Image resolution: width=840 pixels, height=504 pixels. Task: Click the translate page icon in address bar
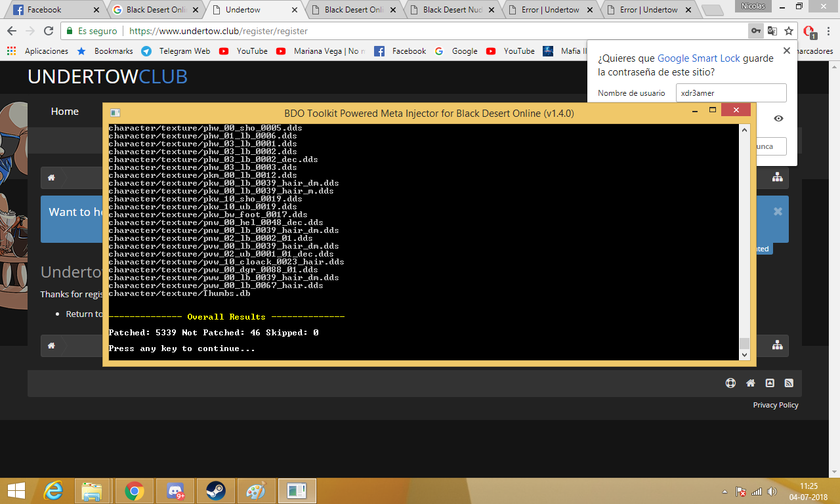point(772,31)
